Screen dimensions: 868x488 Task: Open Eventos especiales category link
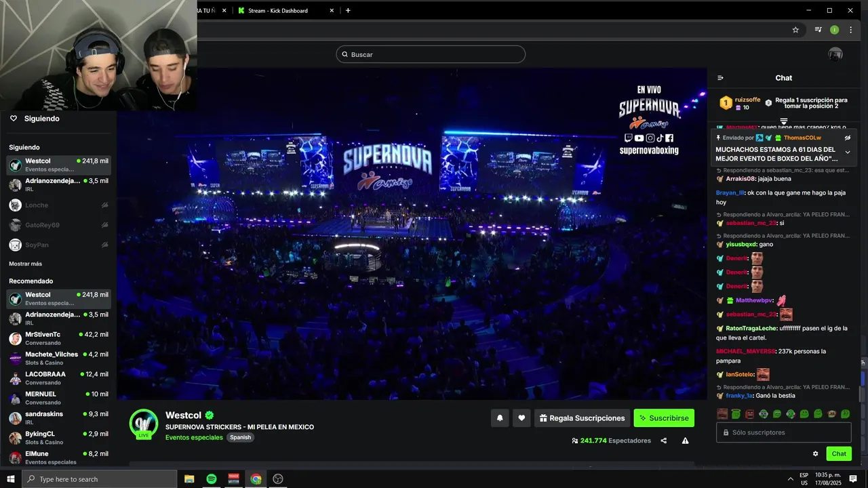point(194,437)
